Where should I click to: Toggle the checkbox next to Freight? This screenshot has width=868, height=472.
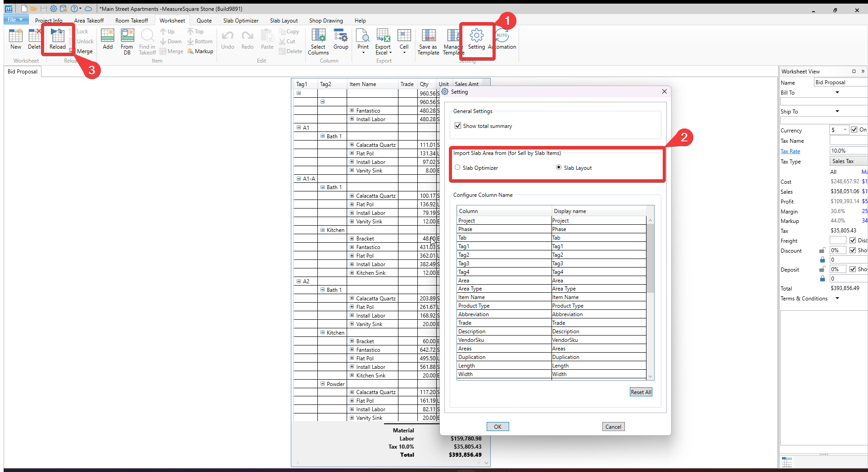[853, 241]
